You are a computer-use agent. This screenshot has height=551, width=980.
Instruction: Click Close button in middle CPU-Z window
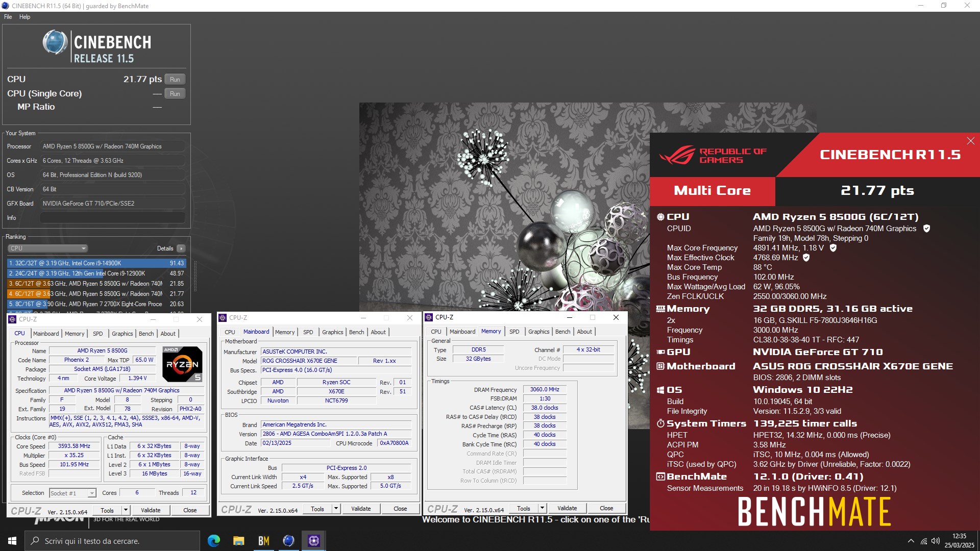point(400,509)
